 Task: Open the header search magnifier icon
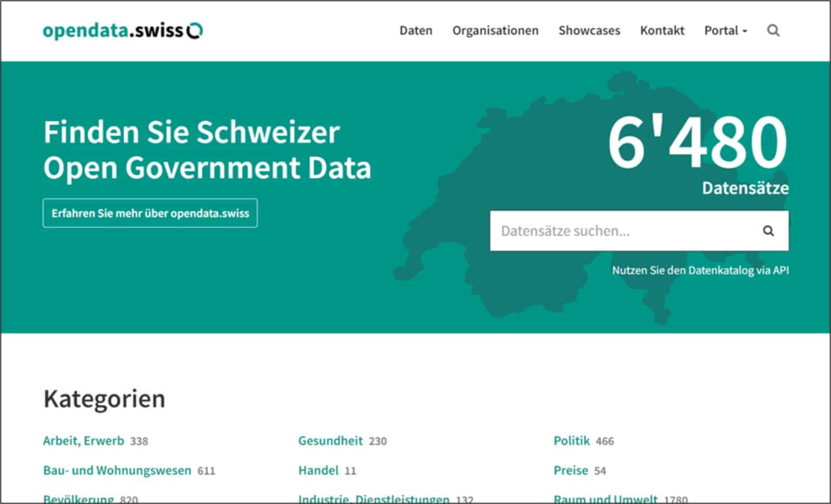point(773,31)
